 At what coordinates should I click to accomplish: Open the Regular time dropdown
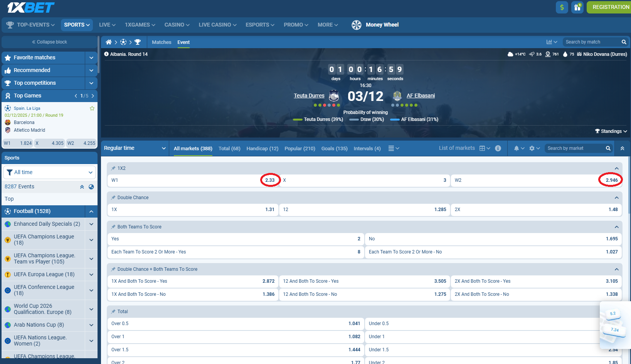135,148
